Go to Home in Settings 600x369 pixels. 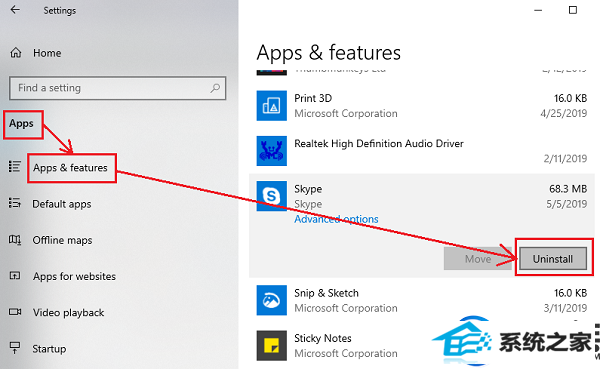[47, 53]
